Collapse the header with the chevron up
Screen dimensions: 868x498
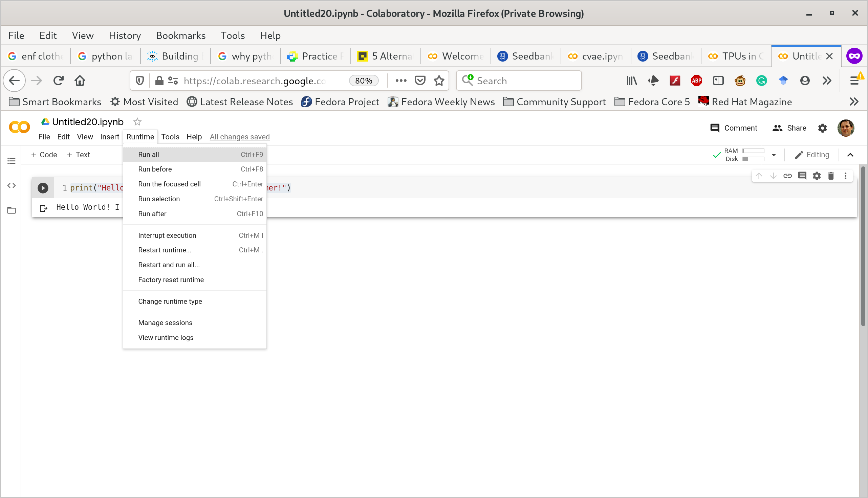tap(850, 155)
